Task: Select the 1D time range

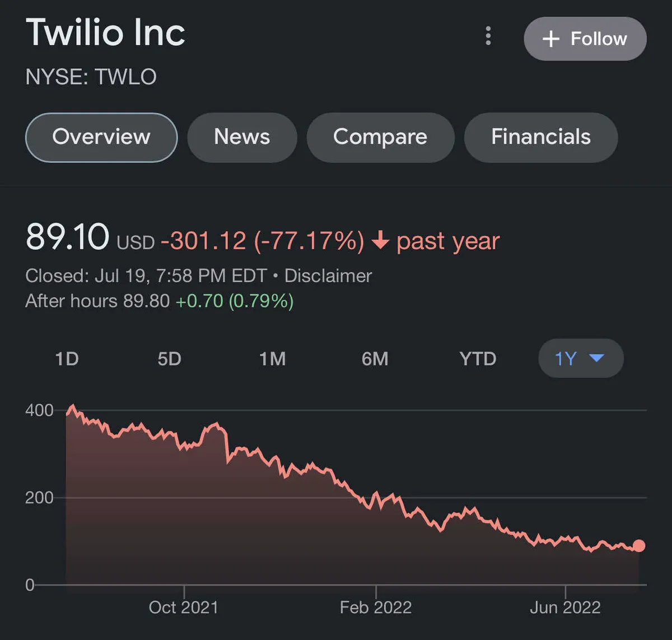Action: [x=67, y=358]
